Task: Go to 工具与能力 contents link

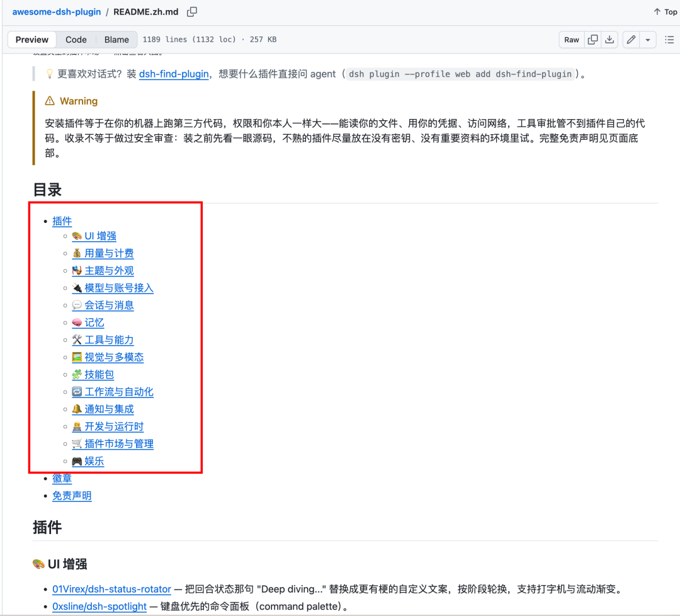Action: click(103, 340)
